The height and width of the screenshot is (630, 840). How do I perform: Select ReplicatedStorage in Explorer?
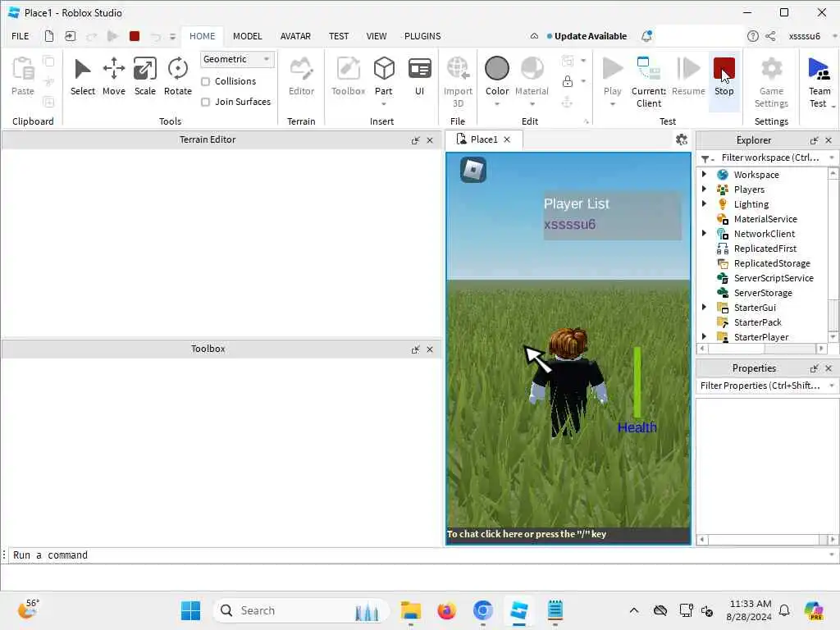[771, 263]
